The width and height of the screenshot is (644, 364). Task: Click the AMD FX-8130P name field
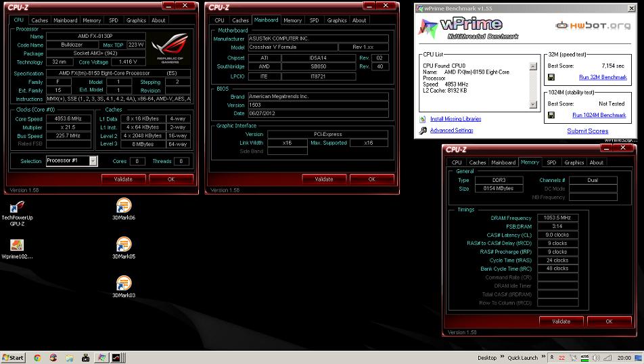[x=95, y=36]
